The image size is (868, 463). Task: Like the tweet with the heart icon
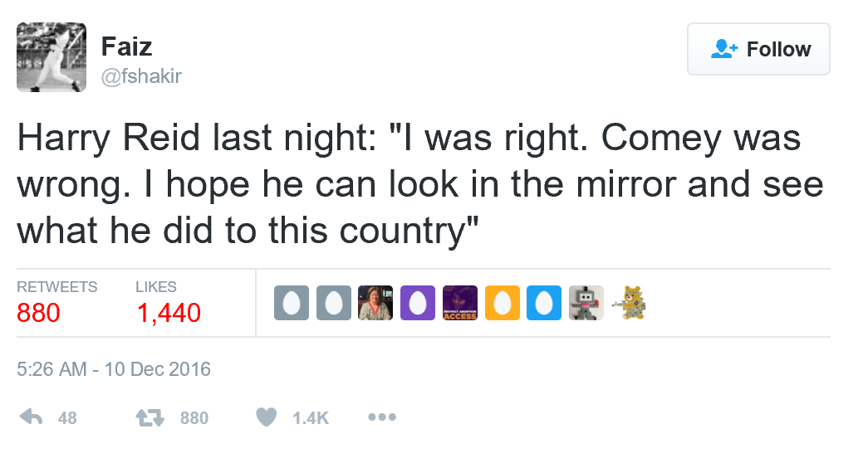266,417
